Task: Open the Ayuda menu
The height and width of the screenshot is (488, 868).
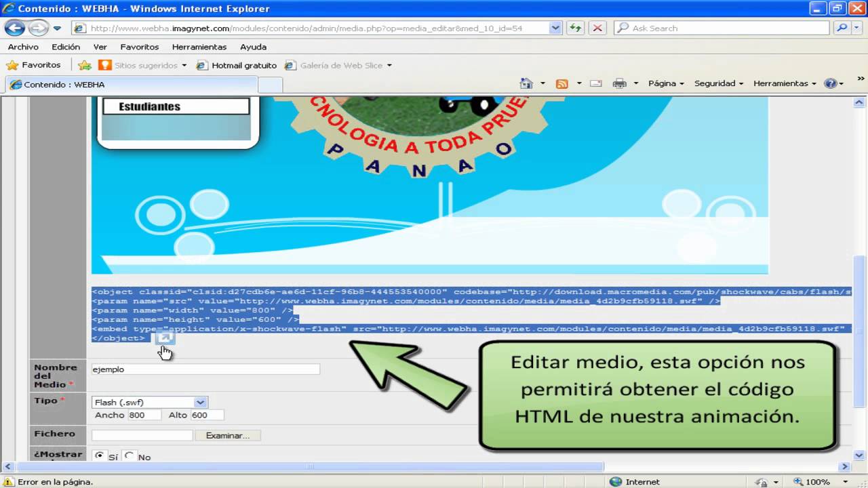Action: (253, 47)
